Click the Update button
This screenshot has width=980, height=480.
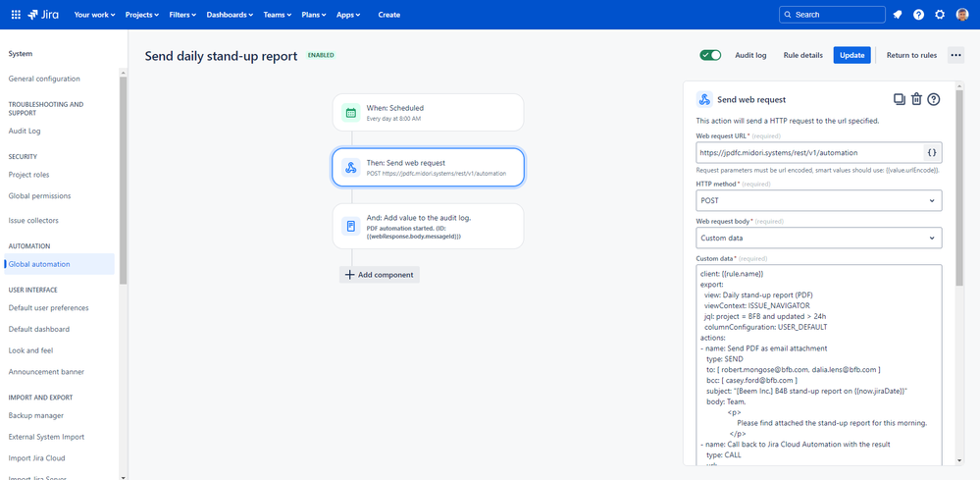click(851, 55)
